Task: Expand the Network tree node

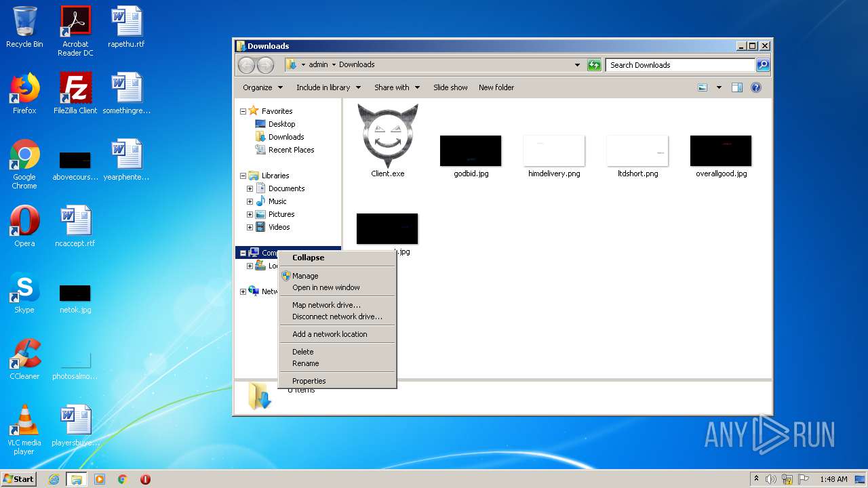Action: pyautogui.click(x=243, y=291)
